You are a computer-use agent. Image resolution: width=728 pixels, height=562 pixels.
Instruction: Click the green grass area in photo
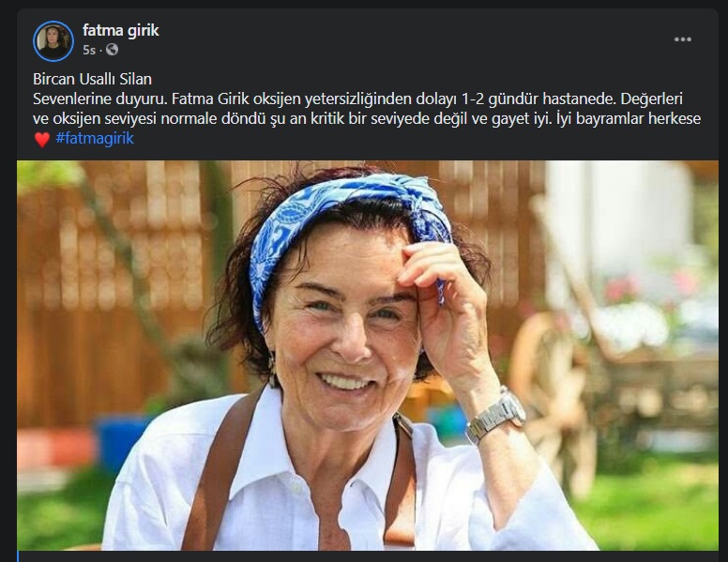[650, 502]
